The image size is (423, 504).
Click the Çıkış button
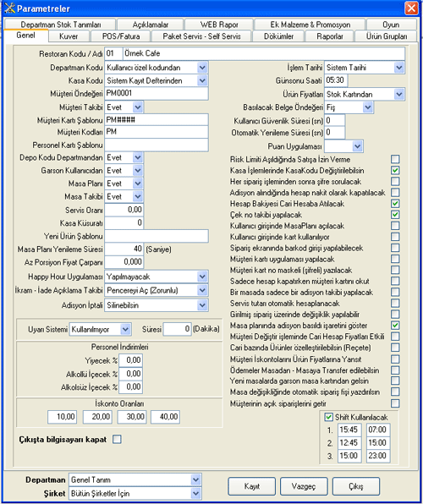coord(356,486)
